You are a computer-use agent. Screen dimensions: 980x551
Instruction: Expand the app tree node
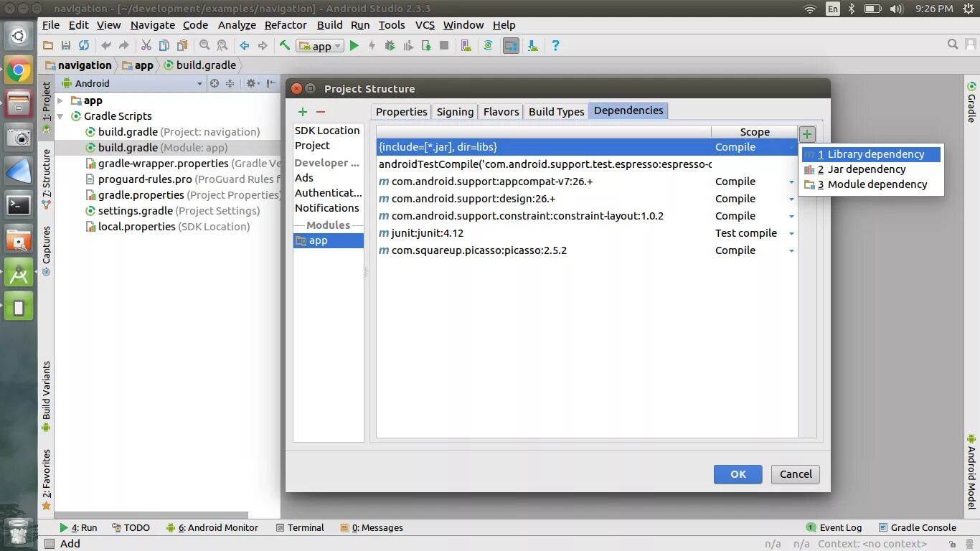60,100
